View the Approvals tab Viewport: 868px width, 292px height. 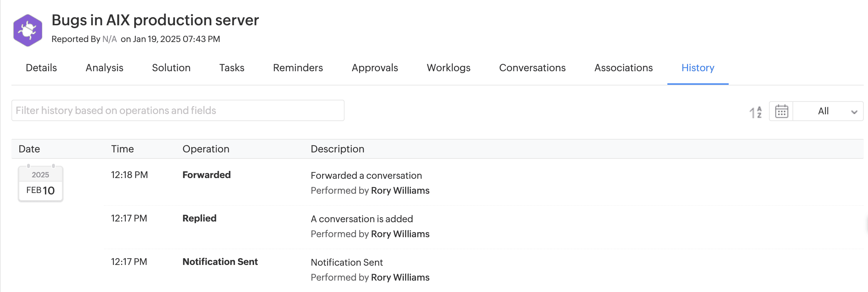375,68
